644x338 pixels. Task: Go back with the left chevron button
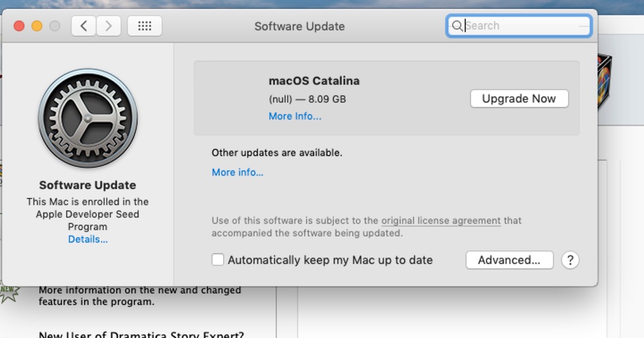(84, 26)
